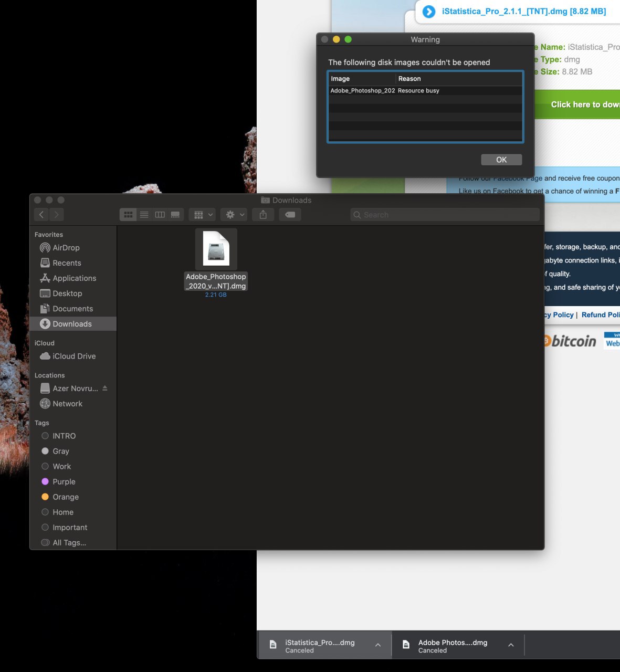Go forward in Finder

[x=57, y=214]
